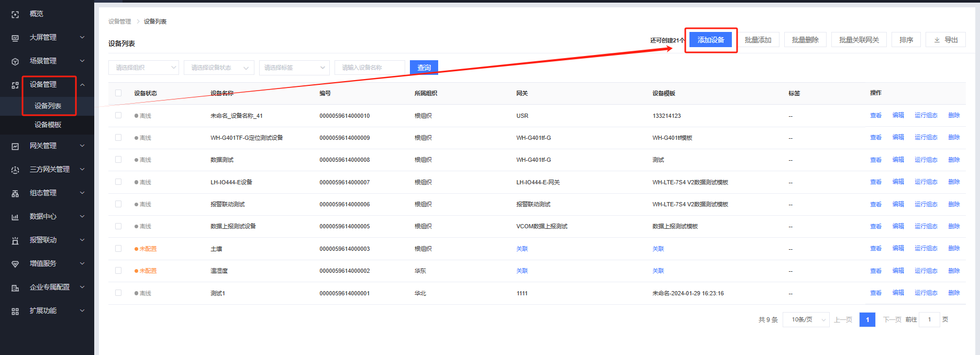The image size is (980, 355).
Task: Select the checkbox for 温湿度 device row
Action: [118, 271]
